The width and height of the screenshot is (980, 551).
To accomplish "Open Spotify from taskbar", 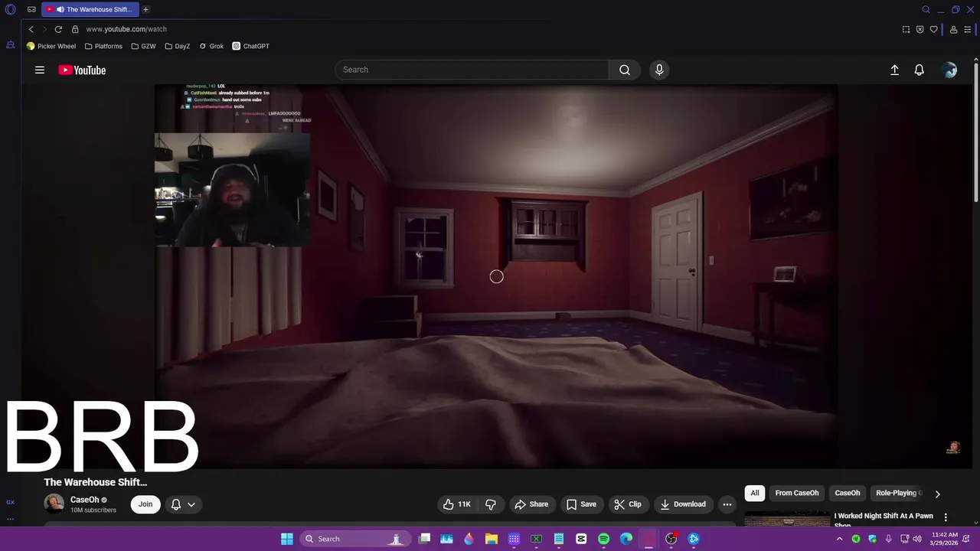I will click(603, 539).
